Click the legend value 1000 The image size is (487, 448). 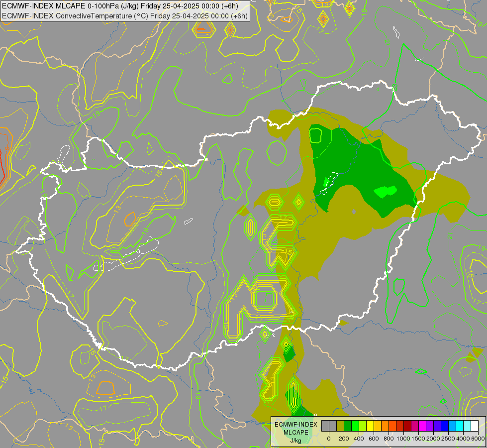(x=403, y=439)
